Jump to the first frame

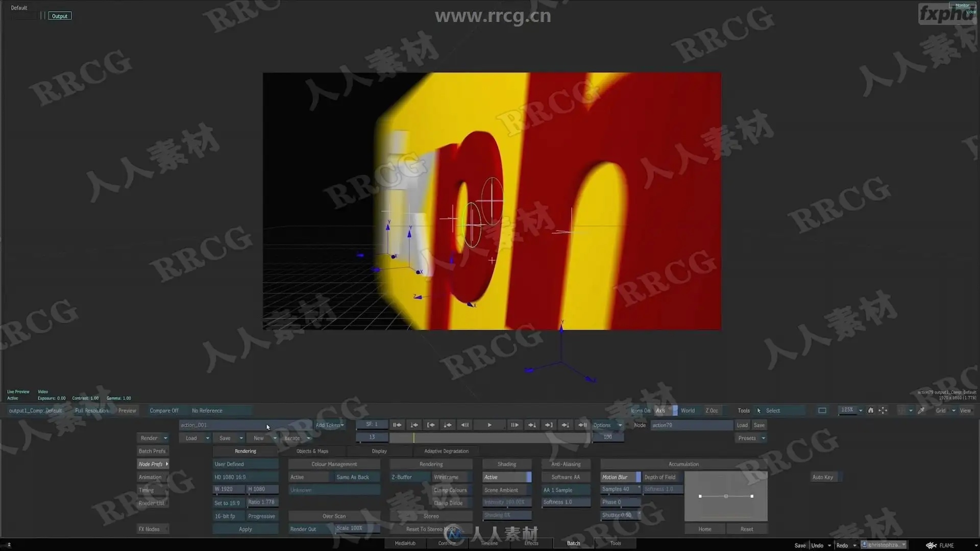(397, 425)
